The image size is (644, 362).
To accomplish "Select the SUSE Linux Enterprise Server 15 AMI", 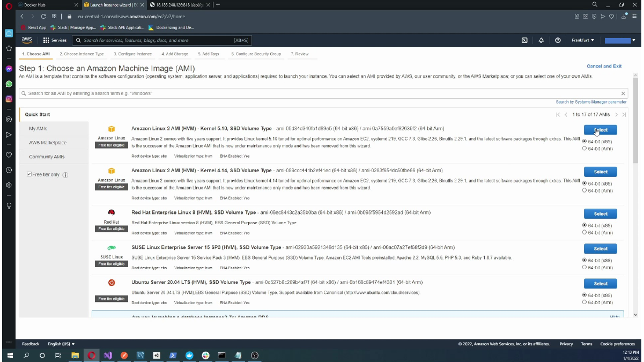I will point(600,249).
